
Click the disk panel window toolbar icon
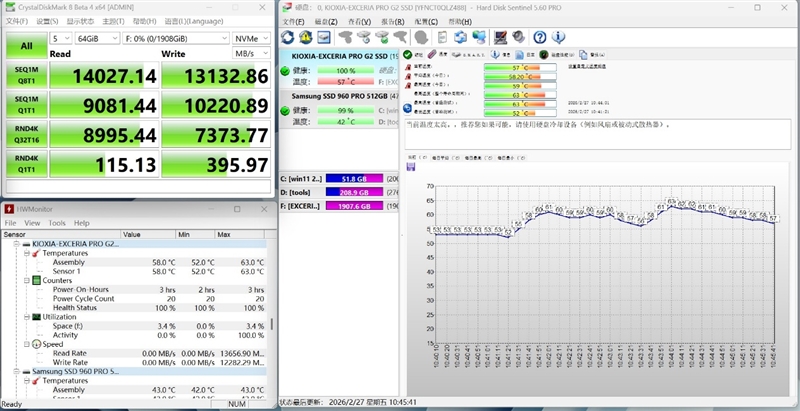pos(323,37)
